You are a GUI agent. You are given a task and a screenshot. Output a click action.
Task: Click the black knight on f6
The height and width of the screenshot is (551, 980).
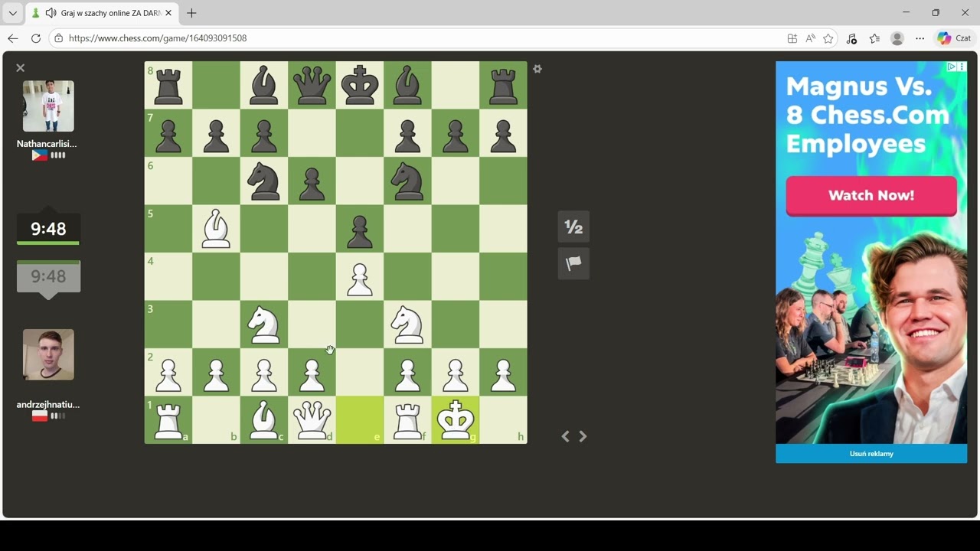point(407,181)
